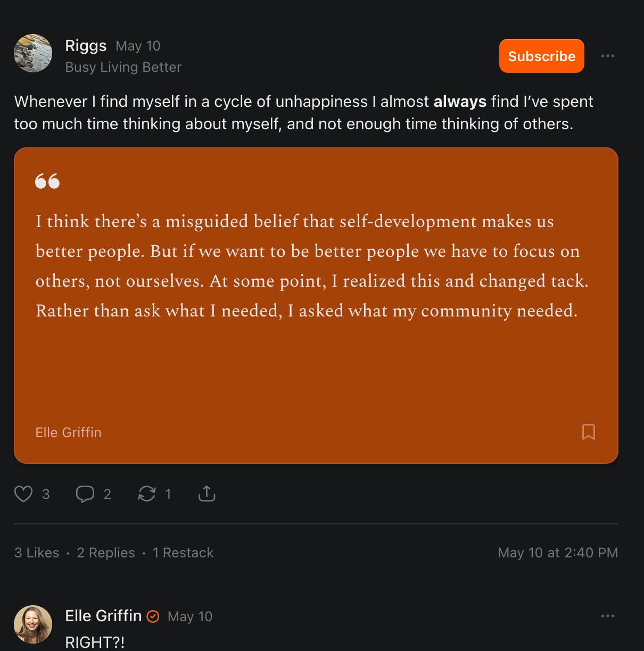644x651 pixels.
Task: View the 3 Likes list
Action: [37, 553]
